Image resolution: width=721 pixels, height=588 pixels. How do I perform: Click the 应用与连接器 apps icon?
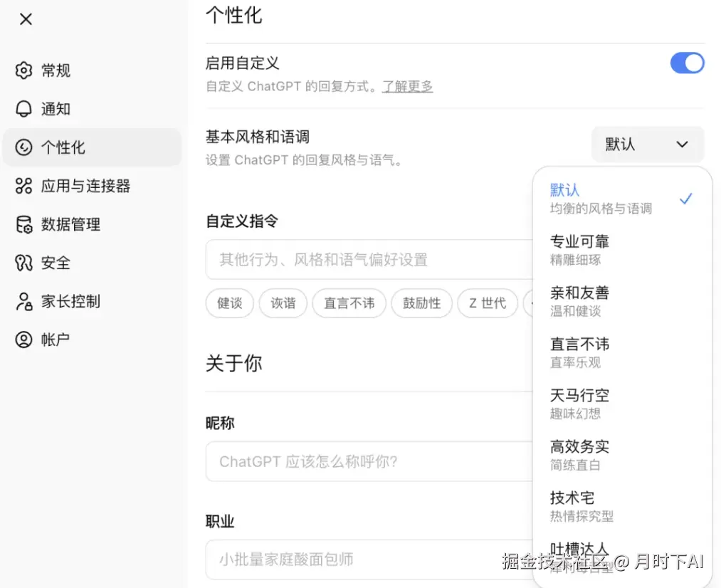(x=24, y=186)
